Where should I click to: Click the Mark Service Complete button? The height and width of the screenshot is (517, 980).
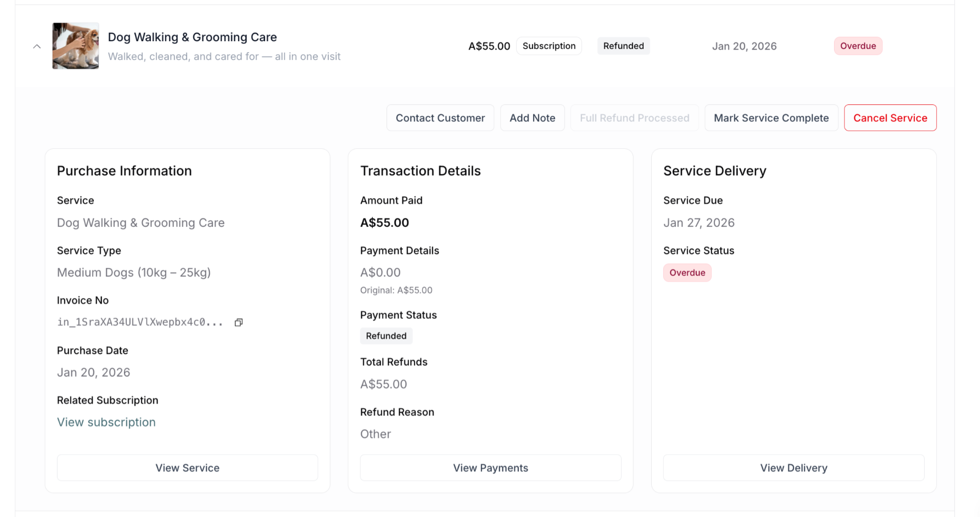point(771,118)
